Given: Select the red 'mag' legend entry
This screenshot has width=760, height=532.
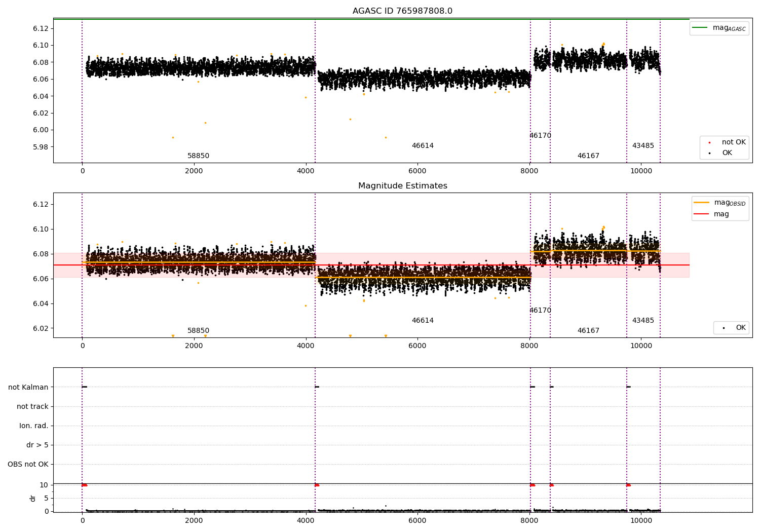Looking at the screenshot, I should (x=711, y=214).
